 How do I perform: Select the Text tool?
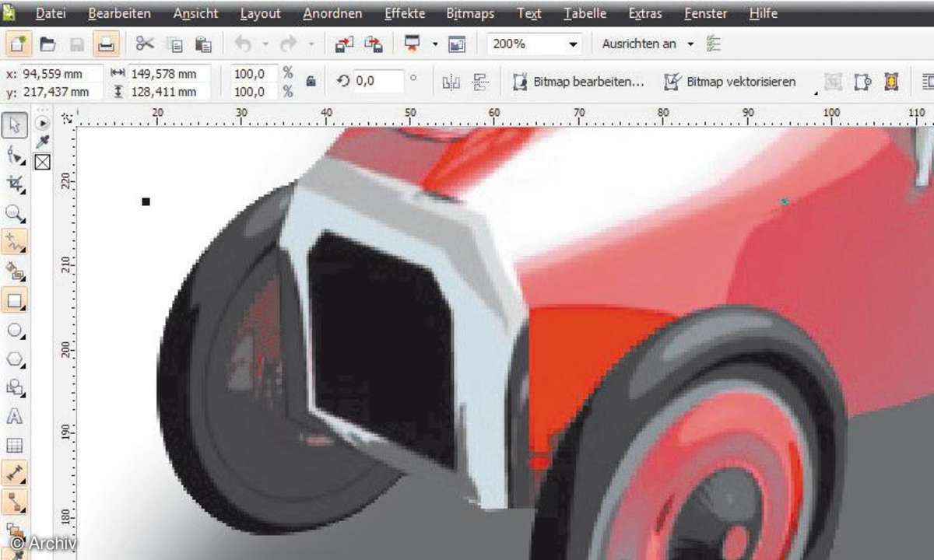[16, 417]
